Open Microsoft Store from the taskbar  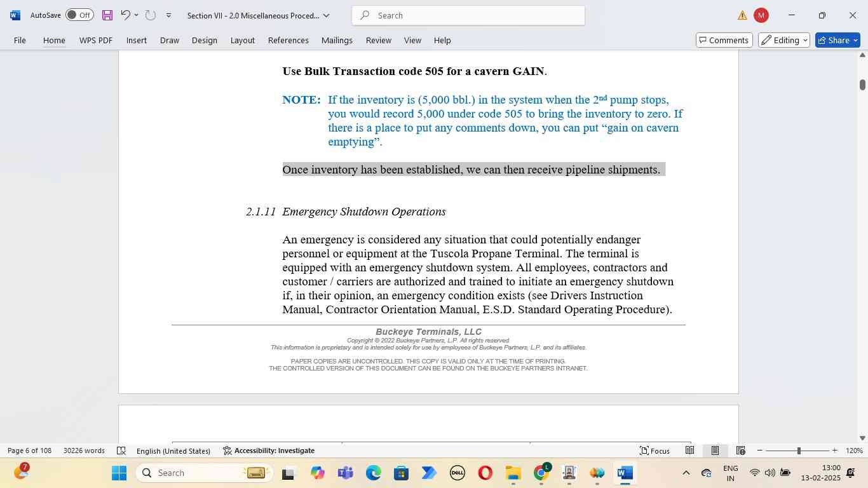click(x=401, y=473)
